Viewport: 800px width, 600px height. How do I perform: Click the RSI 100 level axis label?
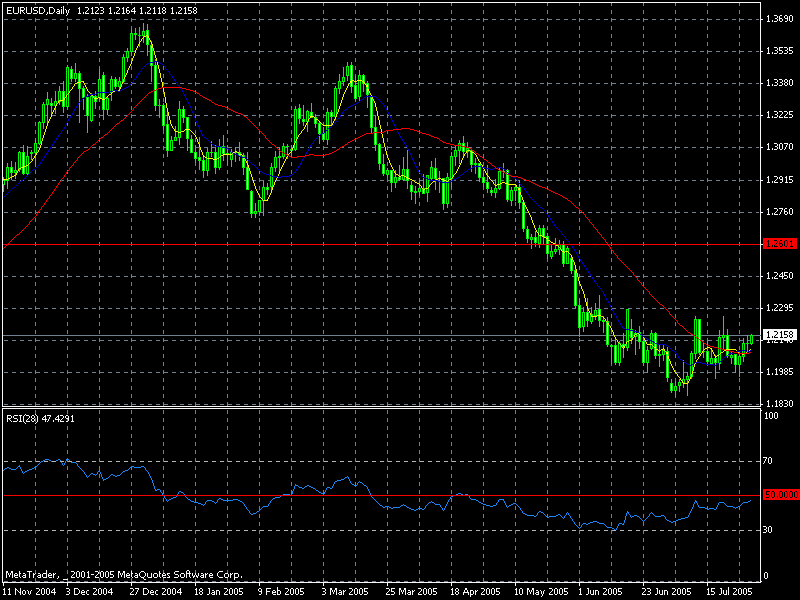[x=771, y=416]
